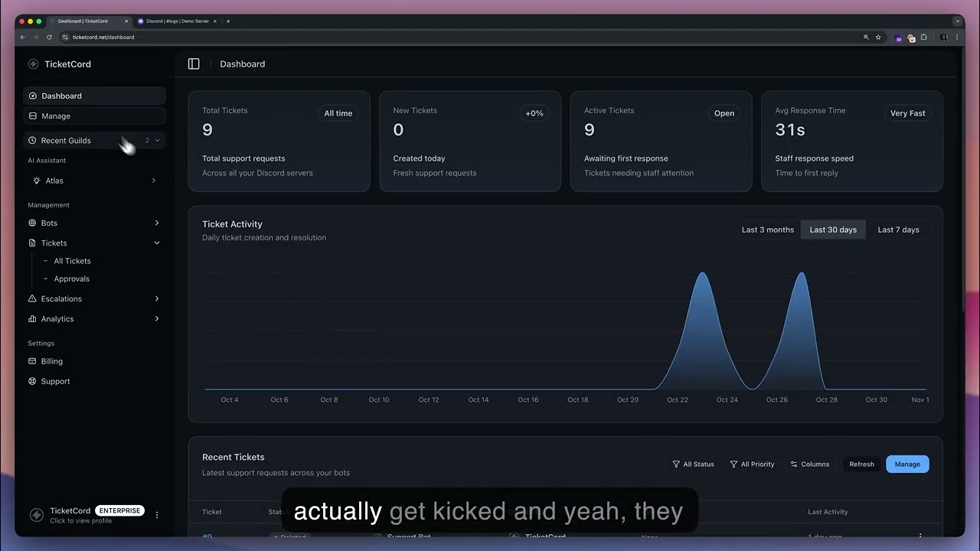
Task: Click the Atlas lightbulb icon
Action: point(36,181)
